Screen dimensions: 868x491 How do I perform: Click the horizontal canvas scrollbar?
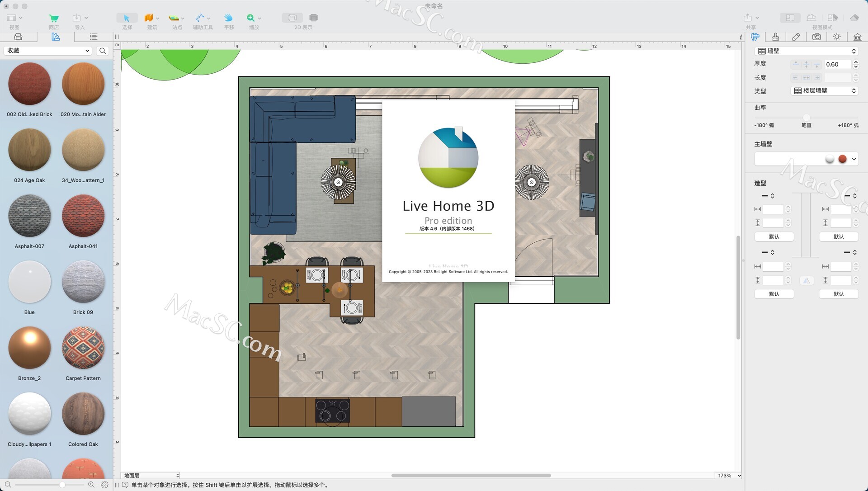click(x=471, y=475)
